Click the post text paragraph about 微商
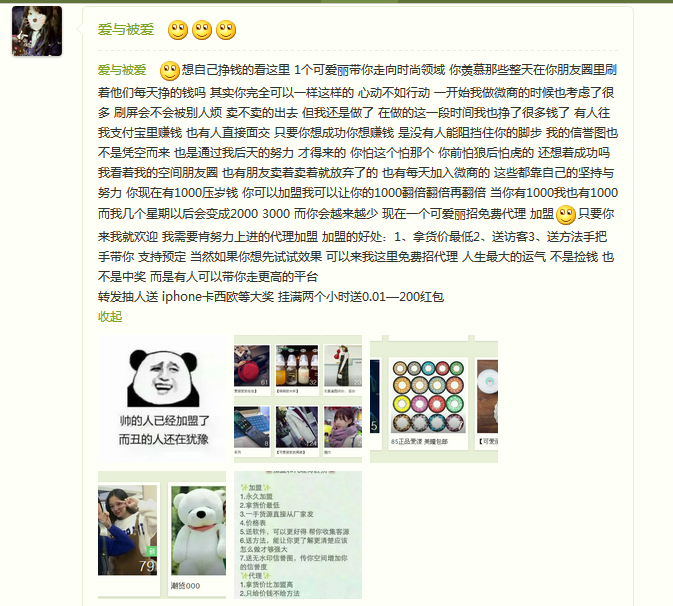Viewport: 673px width, 606px height. click(x=358, y=173)
